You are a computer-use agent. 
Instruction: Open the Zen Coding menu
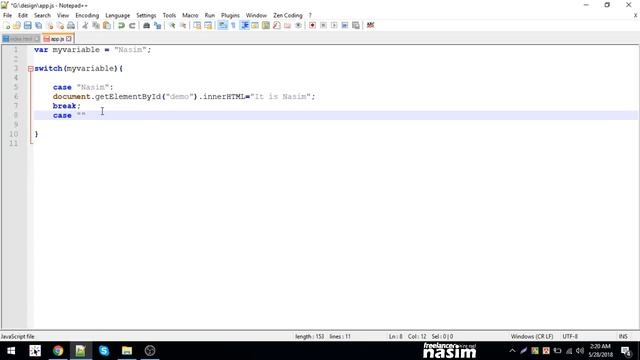(288, 15)
